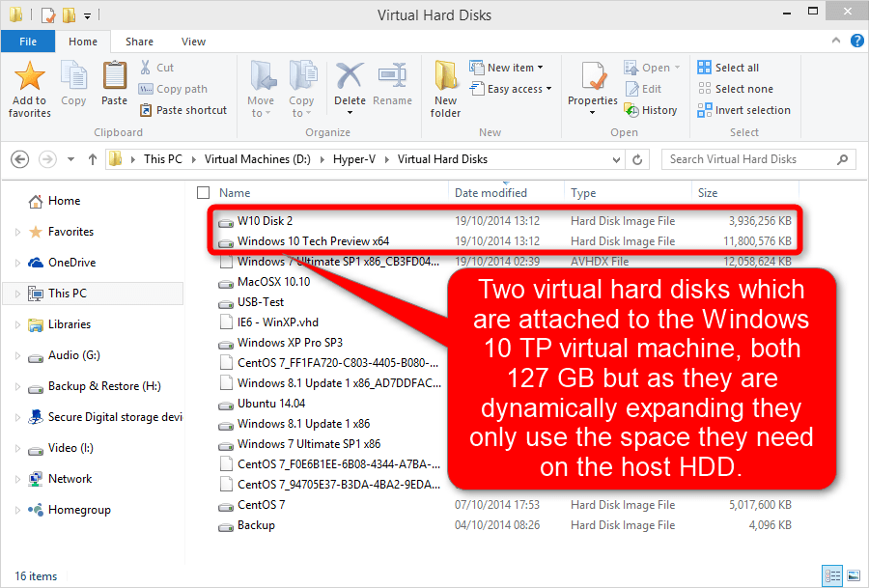Expand the OneDrive tree node

(17, 264)
